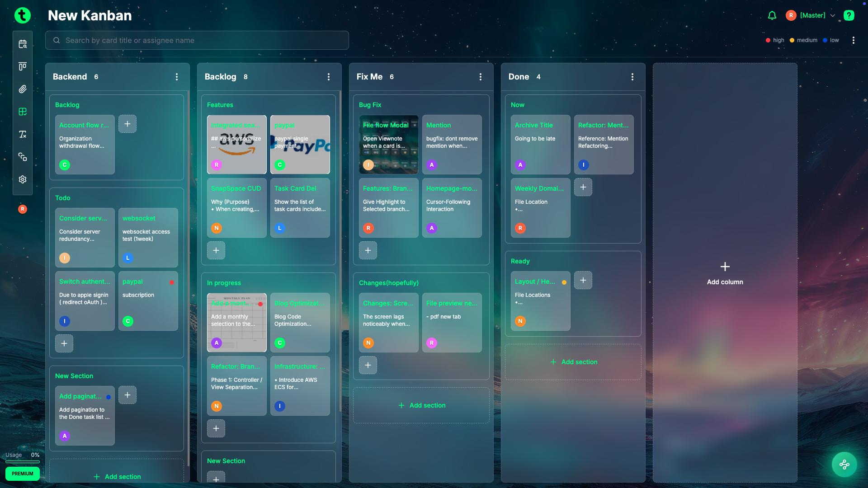Click the green help question mark icon

849,15
